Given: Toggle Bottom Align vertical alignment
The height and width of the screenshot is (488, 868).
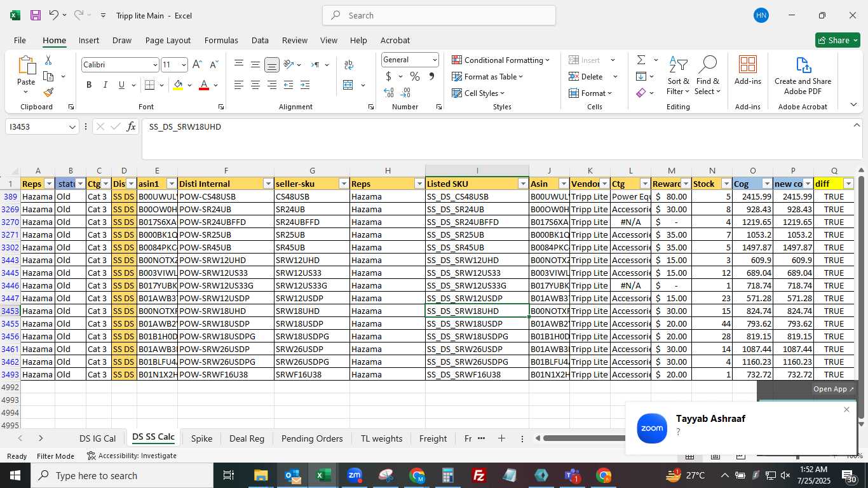Looking at the screenshot, I should pos(272,65).
